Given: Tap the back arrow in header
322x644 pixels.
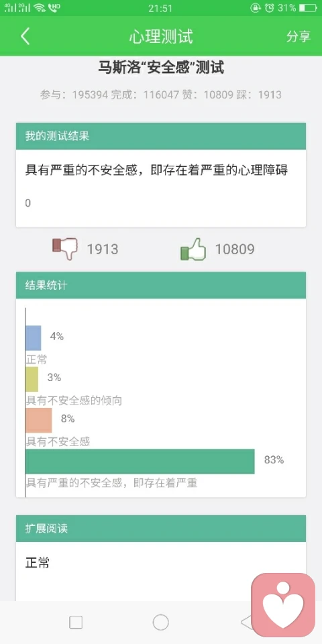Looking at the screenshot, I should 25,36.
